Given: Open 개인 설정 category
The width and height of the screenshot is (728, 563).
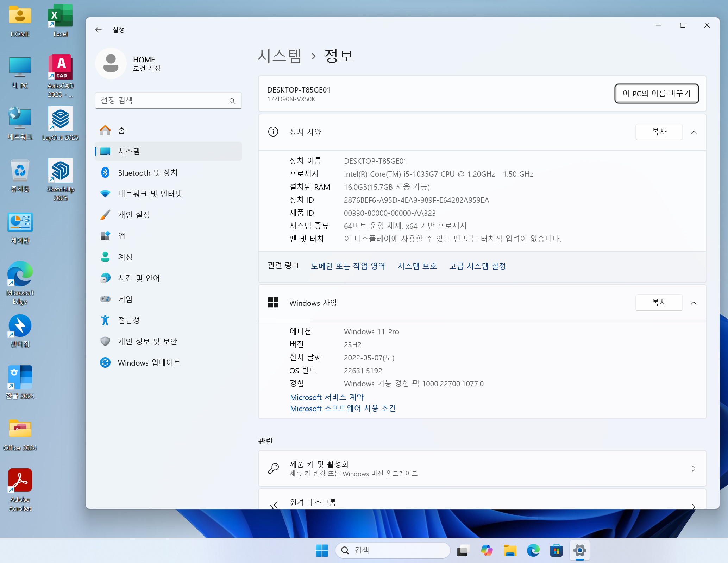Looking at the screenshot, I should coord(168,215).
